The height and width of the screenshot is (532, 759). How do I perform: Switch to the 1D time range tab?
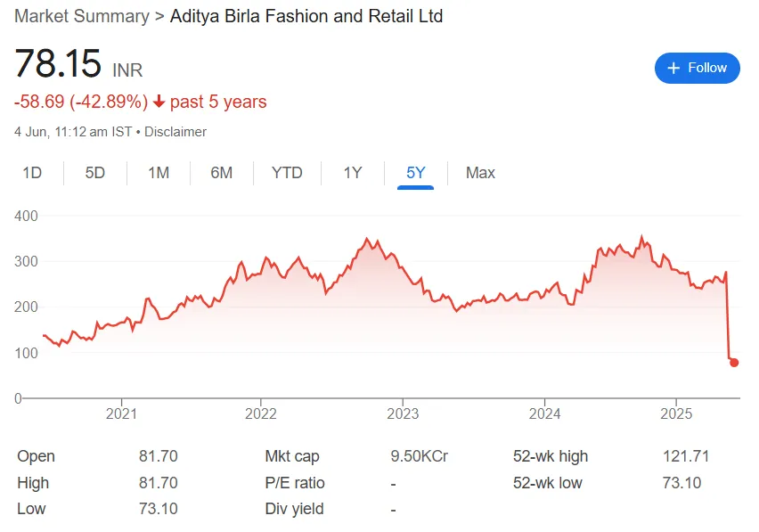(32, 173)
